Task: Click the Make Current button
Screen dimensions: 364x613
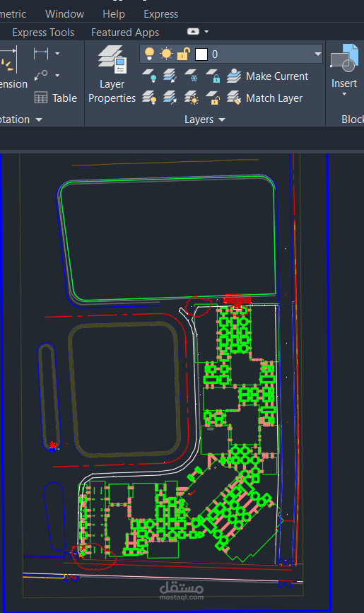Action: coord(267,76)
